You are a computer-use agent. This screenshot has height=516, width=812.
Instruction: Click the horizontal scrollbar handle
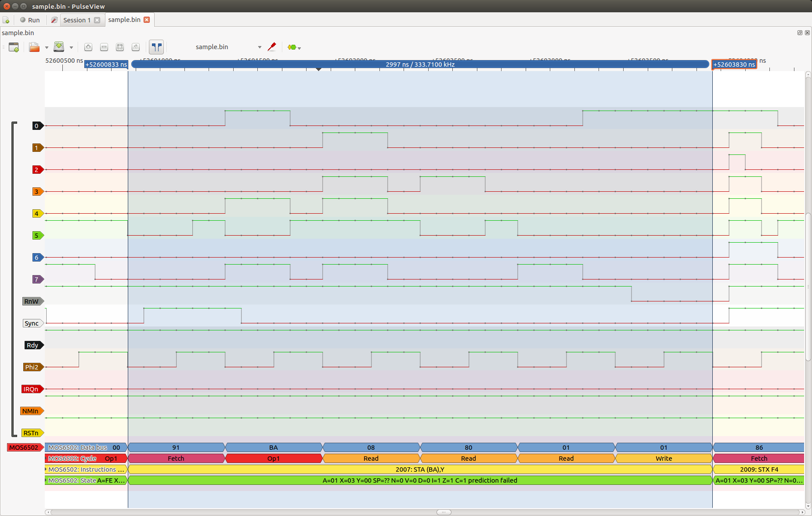[444, 512]
